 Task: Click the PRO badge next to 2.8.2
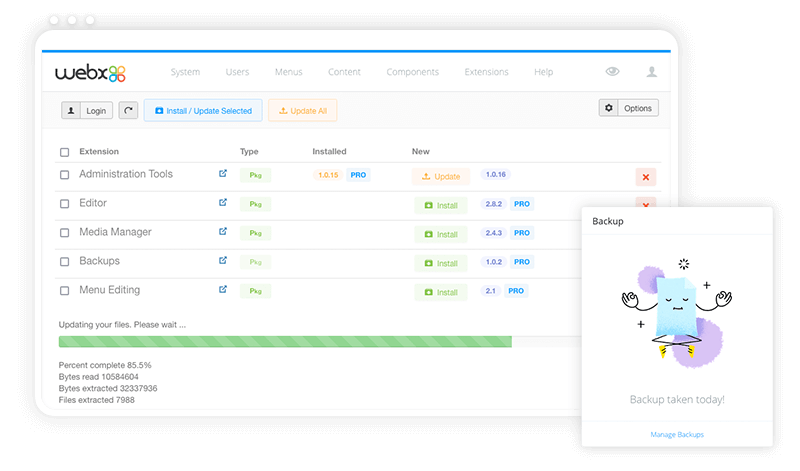click(x=522, y=204)
